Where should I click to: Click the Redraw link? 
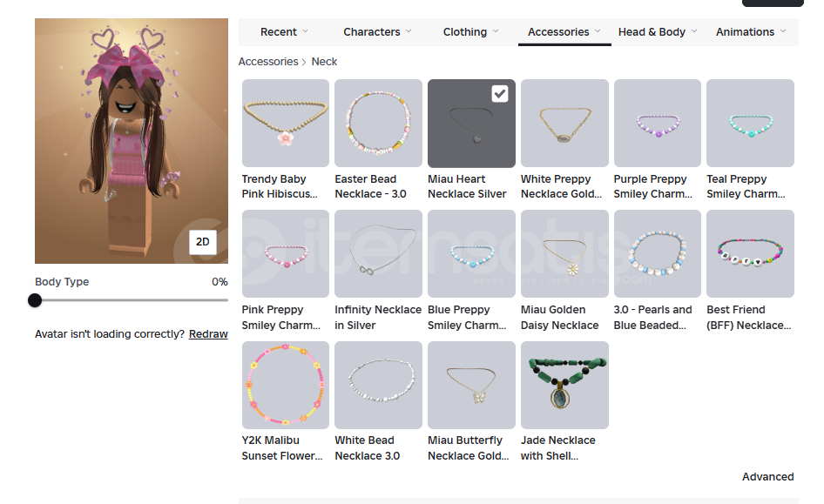208,334
